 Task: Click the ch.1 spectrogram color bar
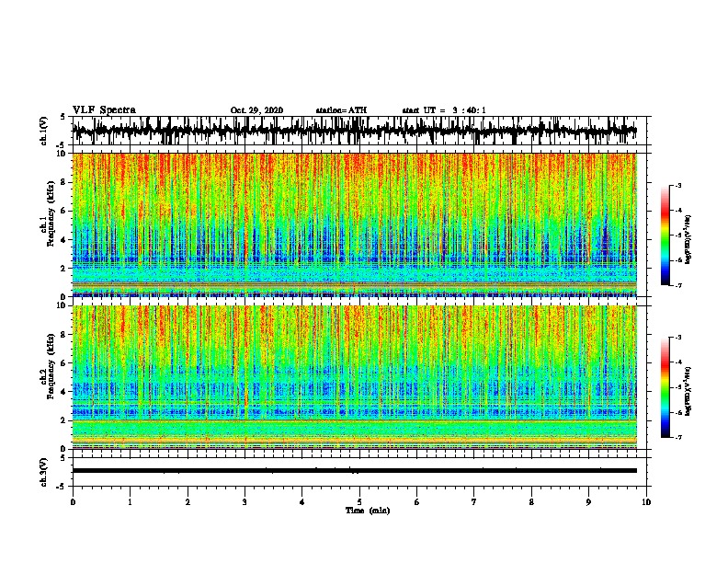click(x=665, y=236)
